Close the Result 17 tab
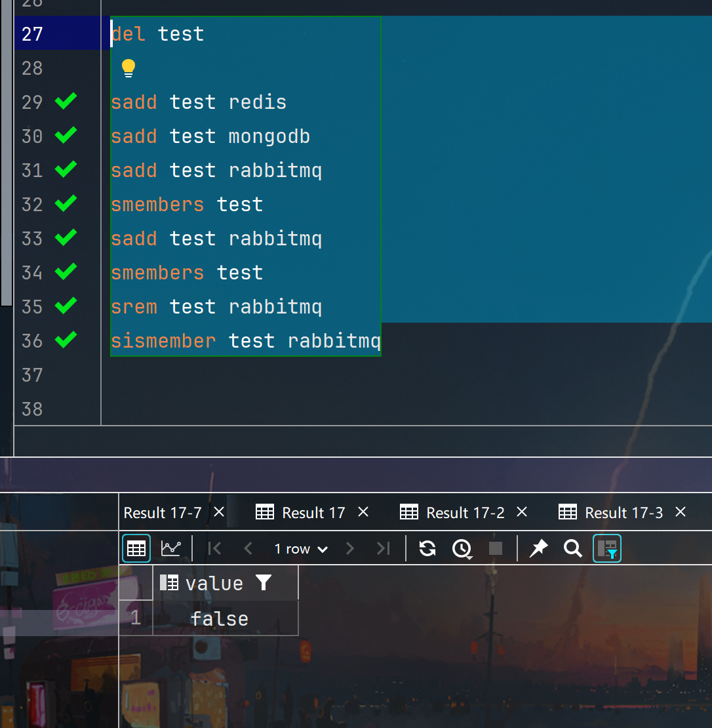This screenshot has width=712, height=728. tap(363, 512)
